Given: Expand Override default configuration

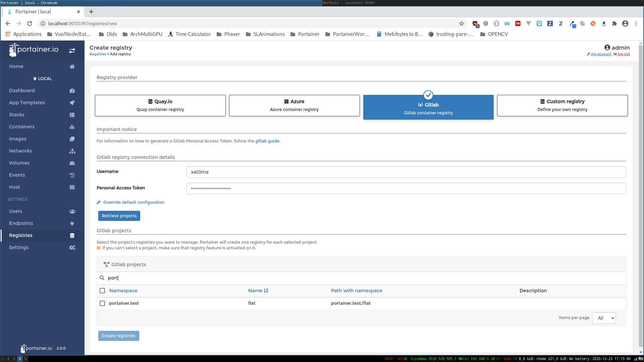Looking at the screenshot, I should coord(133,202).
